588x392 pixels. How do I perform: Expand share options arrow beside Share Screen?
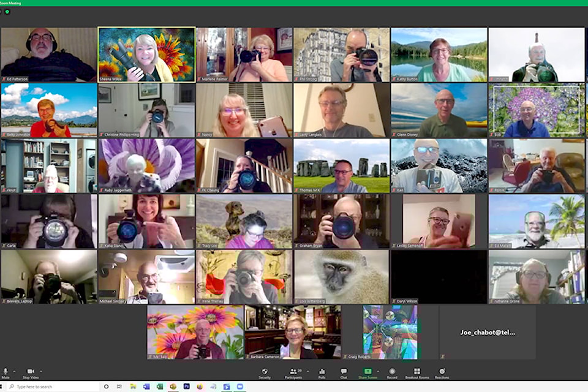click(378, 371)
